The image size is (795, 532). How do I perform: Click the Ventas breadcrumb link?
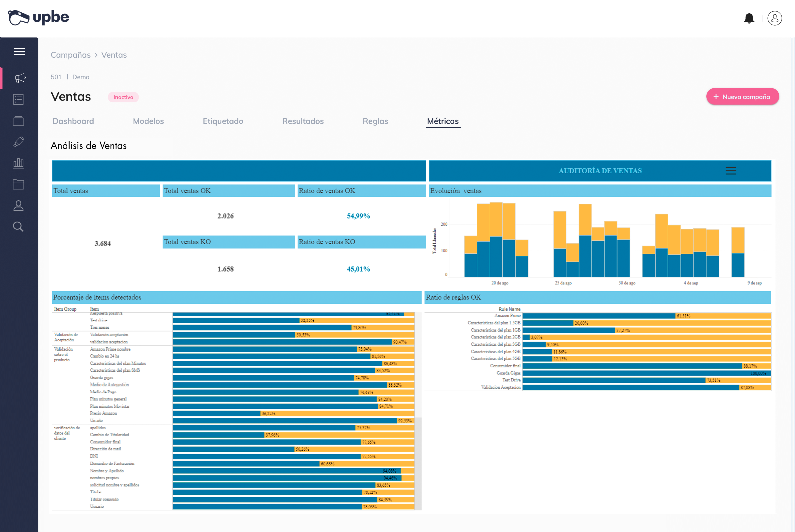point(114,55)
